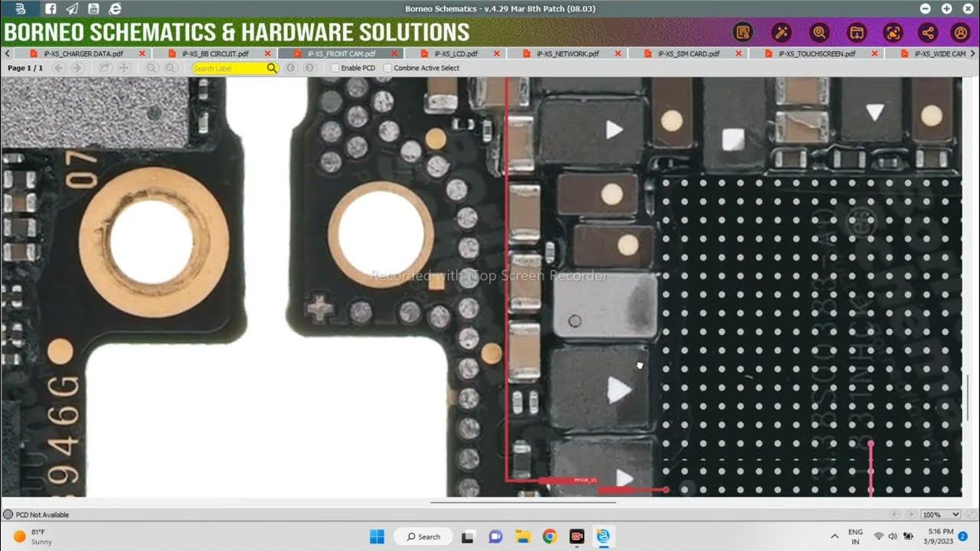Close the iP-XS_TOUCHSCREEN.pdf tab
This screenshot has height=551, width=980.
point(874,54)
